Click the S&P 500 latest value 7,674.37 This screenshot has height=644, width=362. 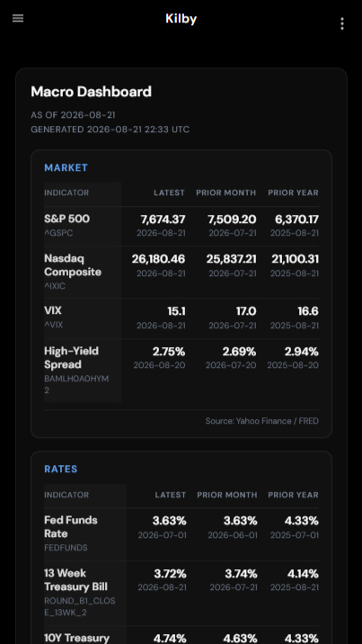pos(163,219)
